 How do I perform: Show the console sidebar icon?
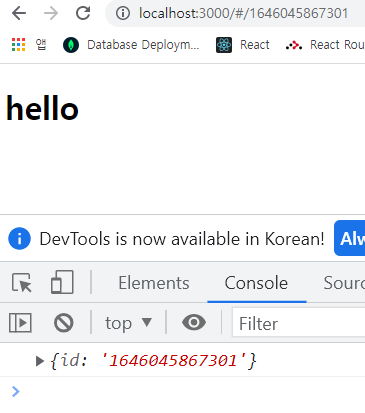20,322
